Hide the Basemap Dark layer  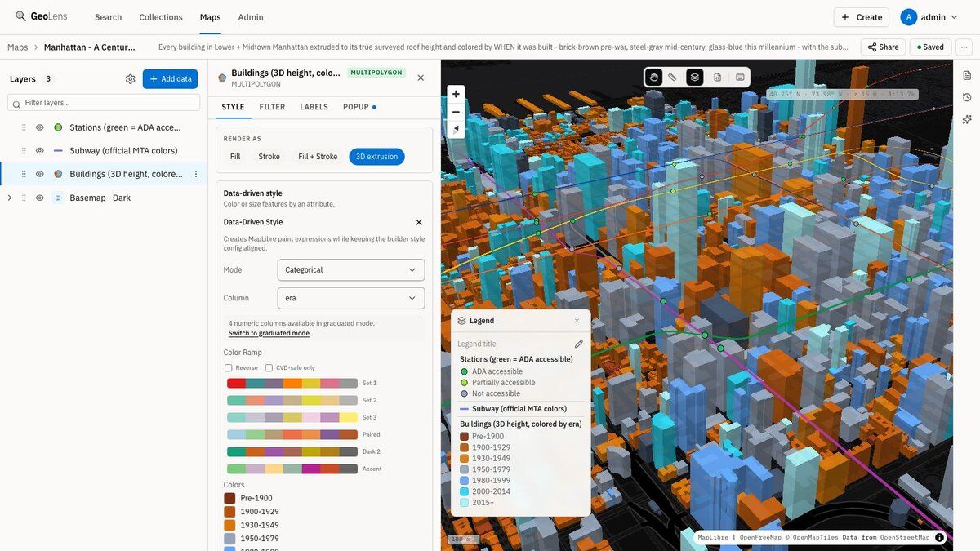click(39, 198)
